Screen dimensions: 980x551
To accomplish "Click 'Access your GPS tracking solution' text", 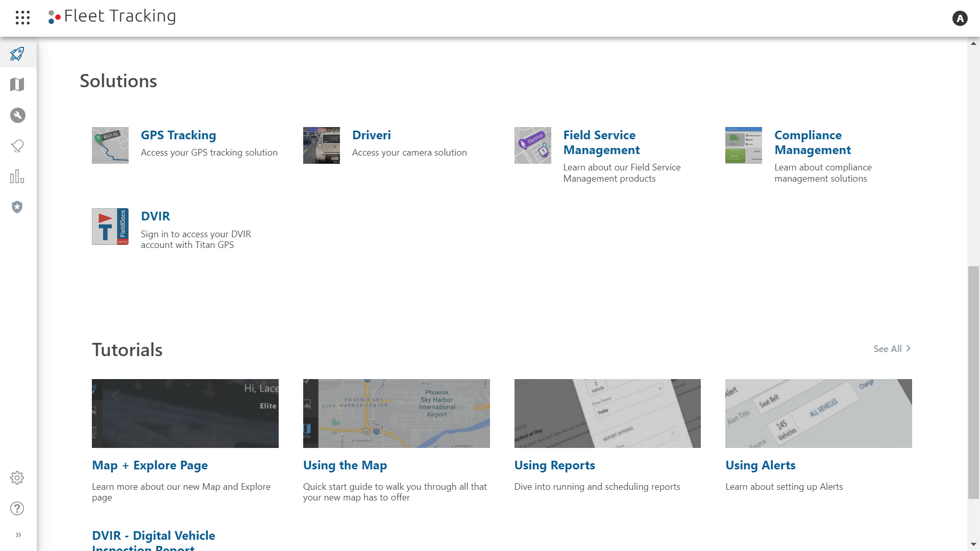I will click(209, 153).
